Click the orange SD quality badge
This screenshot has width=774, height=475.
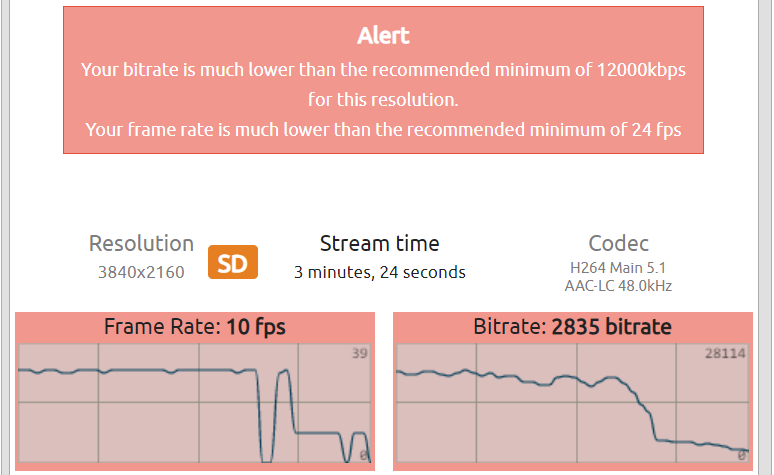click(233, 263)
